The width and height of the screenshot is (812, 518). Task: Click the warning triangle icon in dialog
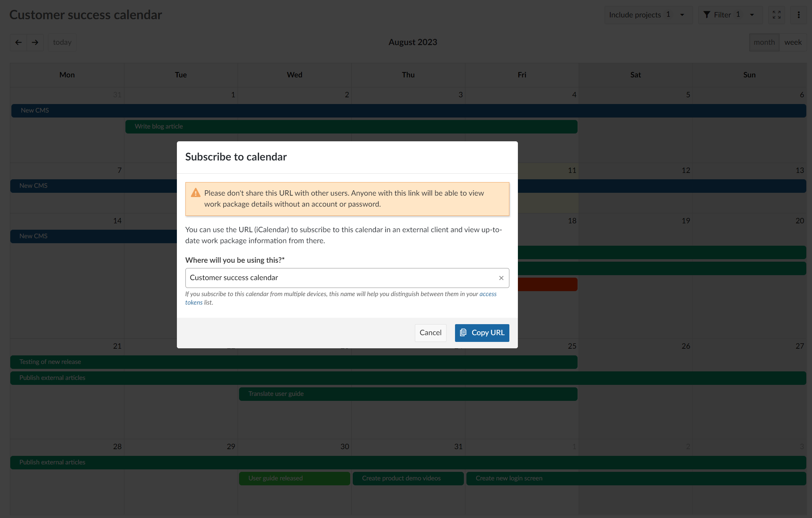pyautogui.click(x=196, y=192)
